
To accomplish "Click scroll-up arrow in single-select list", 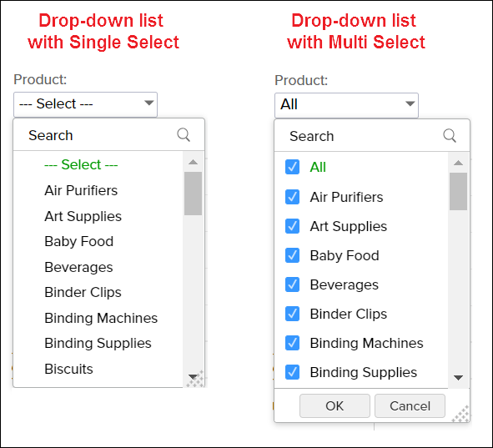I will [x=193, y=162].
